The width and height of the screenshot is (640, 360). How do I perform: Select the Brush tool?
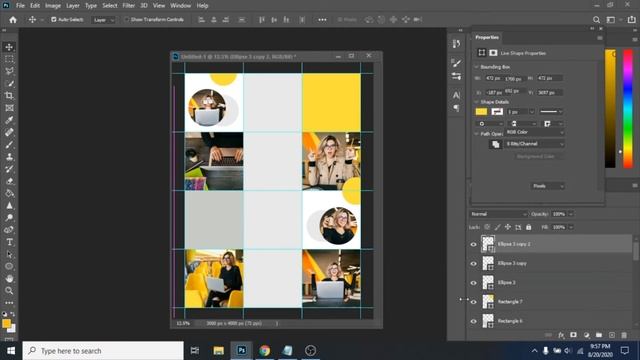click(x=9, y=144)
